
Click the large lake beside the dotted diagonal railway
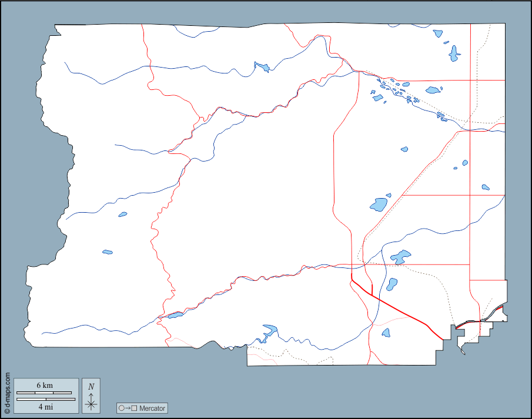coord(378,205)
